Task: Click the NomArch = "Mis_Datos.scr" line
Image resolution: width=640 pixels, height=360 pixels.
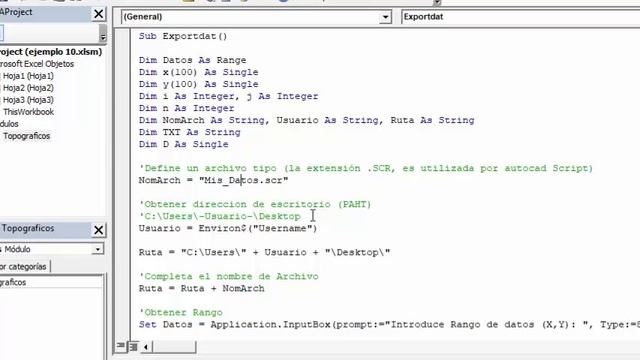Action: (213, 180)
